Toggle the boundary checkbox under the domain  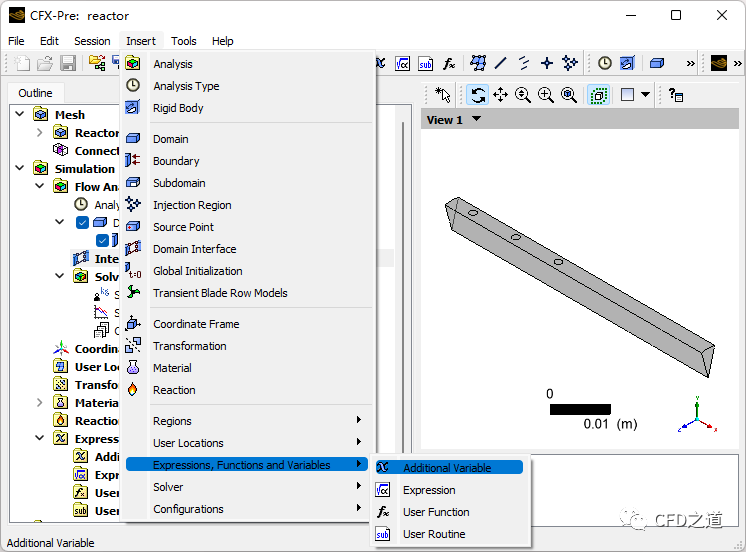pyautogui.click(x=102, y=240)
